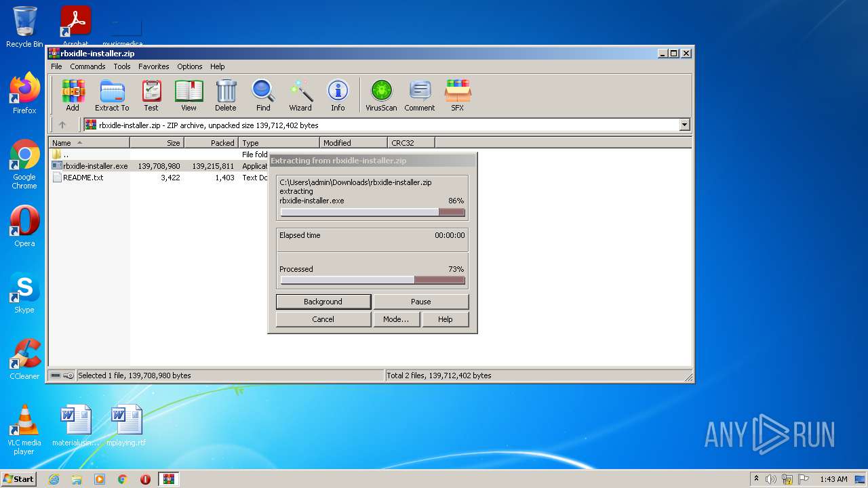Click the Add toolbar icon in WinRAR
This screenshot has height=488, width=868.
73,95
